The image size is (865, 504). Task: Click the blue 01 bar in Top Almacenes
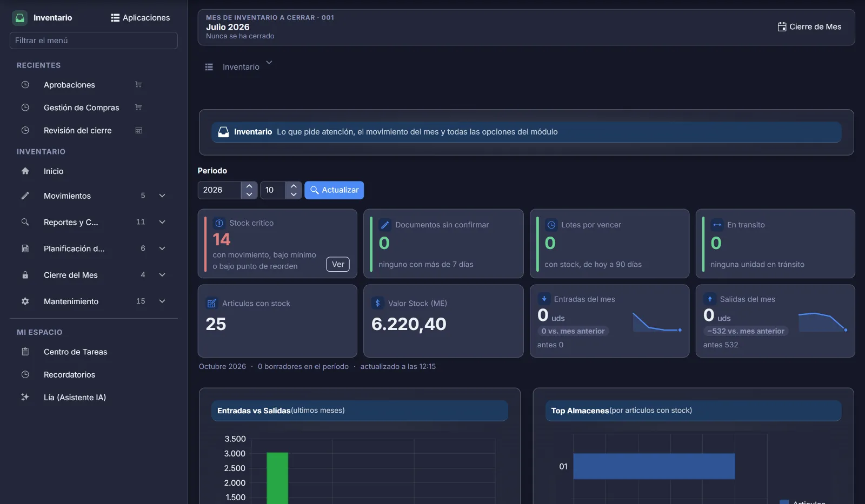(654, 466)
